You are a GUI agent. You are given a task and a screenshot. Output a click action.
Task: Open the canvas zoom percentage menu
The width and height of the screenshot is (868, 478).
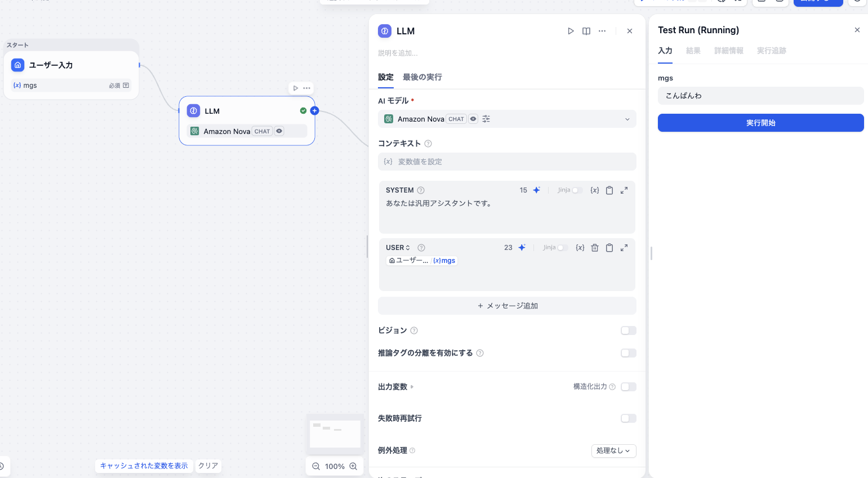(x=335, y=466)
